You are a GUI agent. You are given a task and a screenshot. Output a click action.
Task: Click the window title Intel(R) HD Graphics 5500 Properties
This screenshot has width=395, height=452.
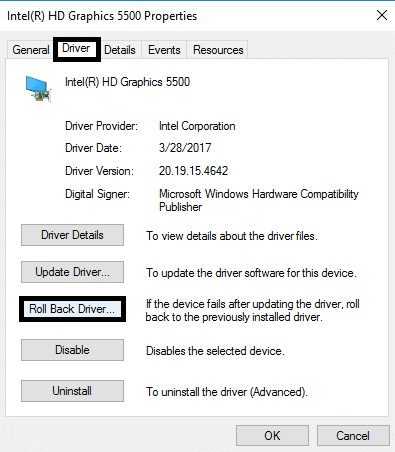(102, 16)
